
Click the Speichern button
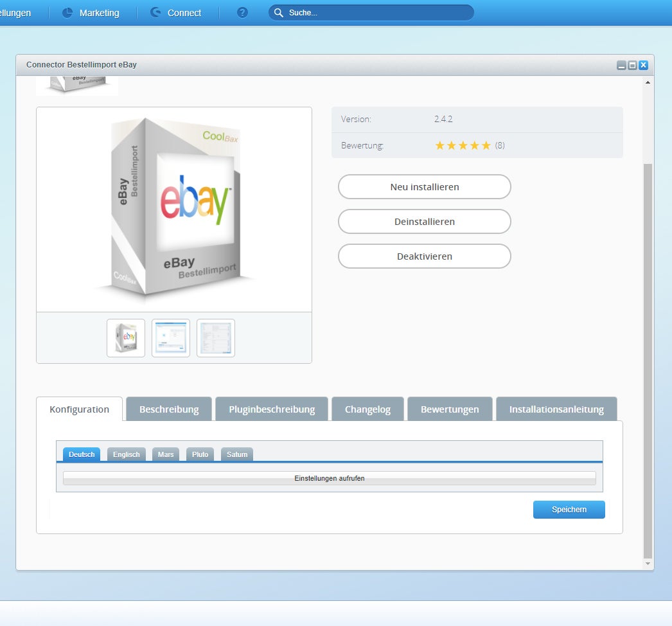569,510
